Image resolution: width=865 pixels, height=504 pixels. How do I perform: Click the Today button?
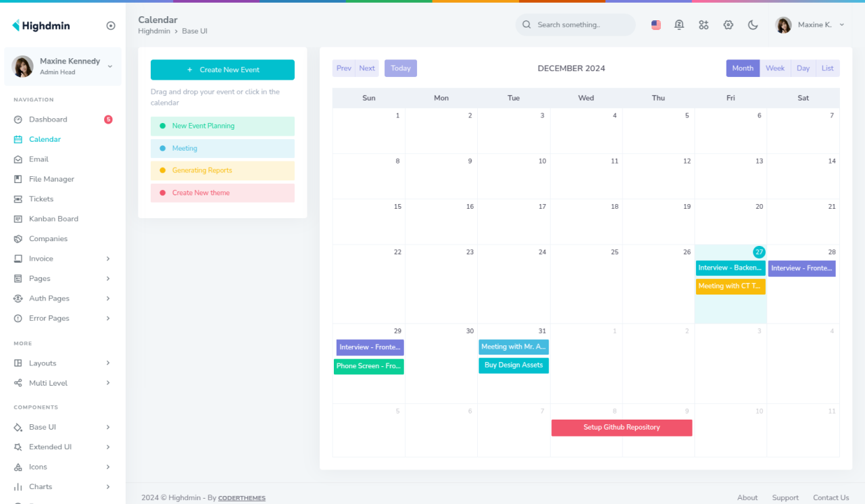pyautogui.click(x=401, y=68)
